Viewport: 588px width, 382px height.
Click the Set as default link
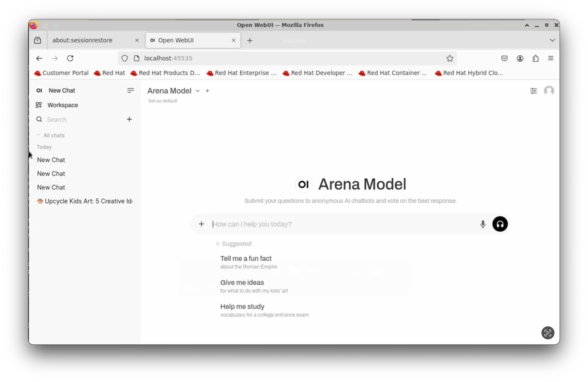[163, 101]
